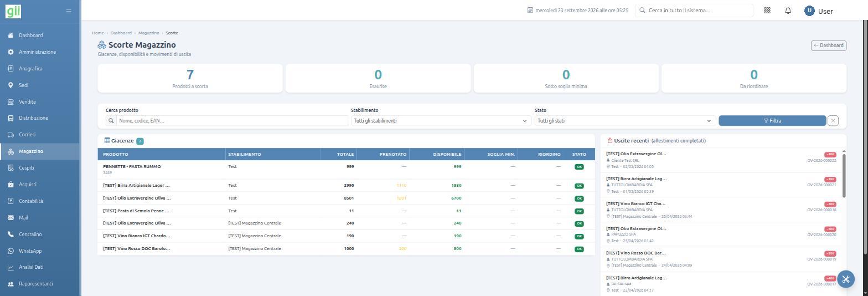Open Cespiti in the sidebar
Viewport: 868px width, 296px height.
40,168
